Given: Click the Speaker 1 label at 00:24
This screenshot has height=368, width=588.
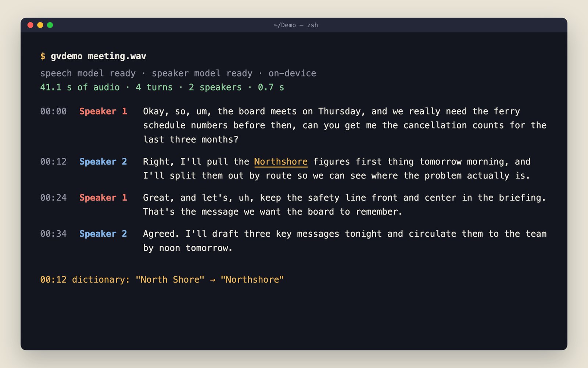Looking at the screenshot, I should point(103,198).
